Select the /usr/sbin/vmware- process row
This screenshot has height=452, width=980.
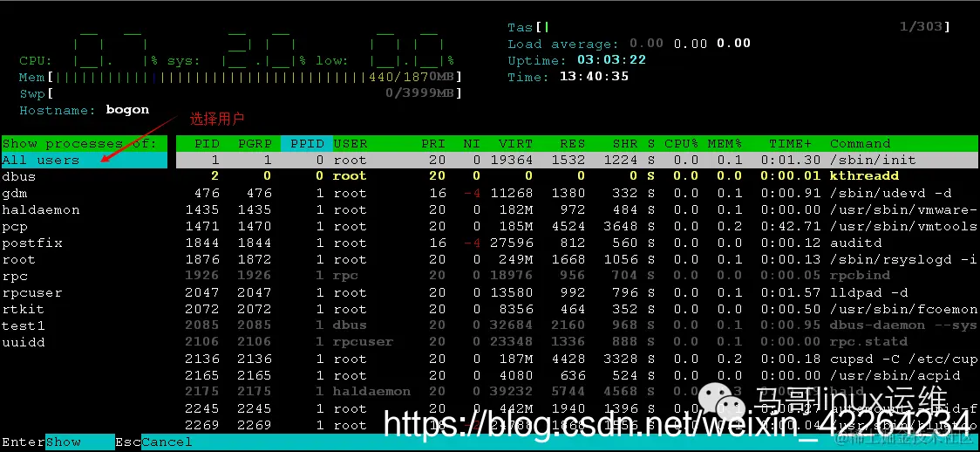(x=578, y=210)
